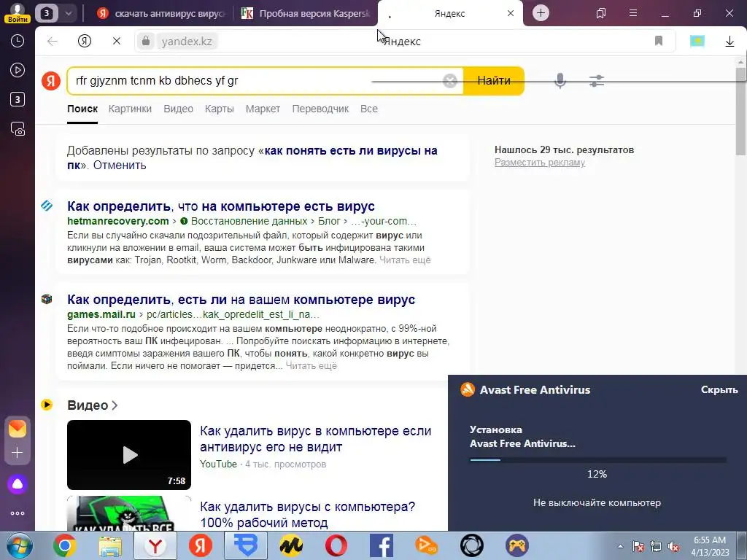This screenshot has width=747, height=560.
Task: Launch Chrome from the taskbar
Action: tap(65, 545)
